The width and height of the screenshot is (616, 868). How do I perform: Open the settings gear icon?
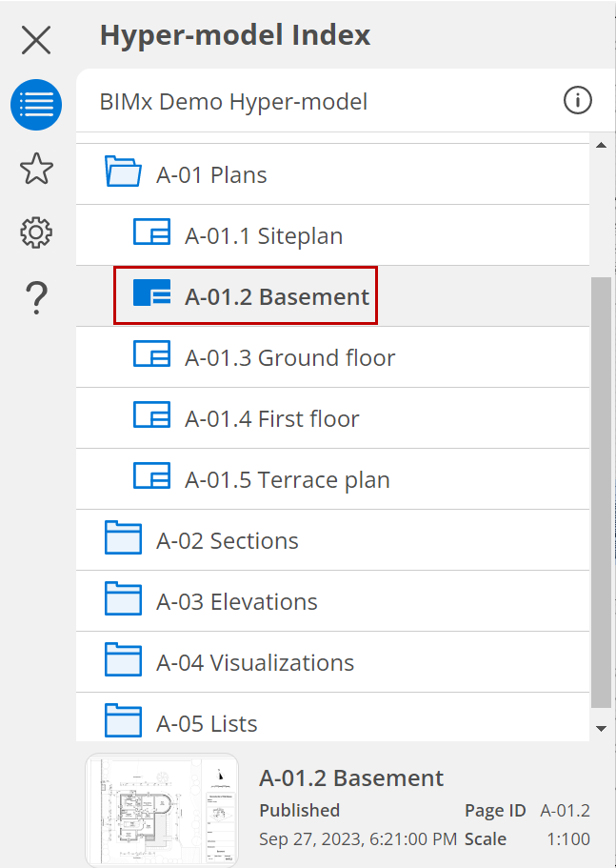coord(36,232)
